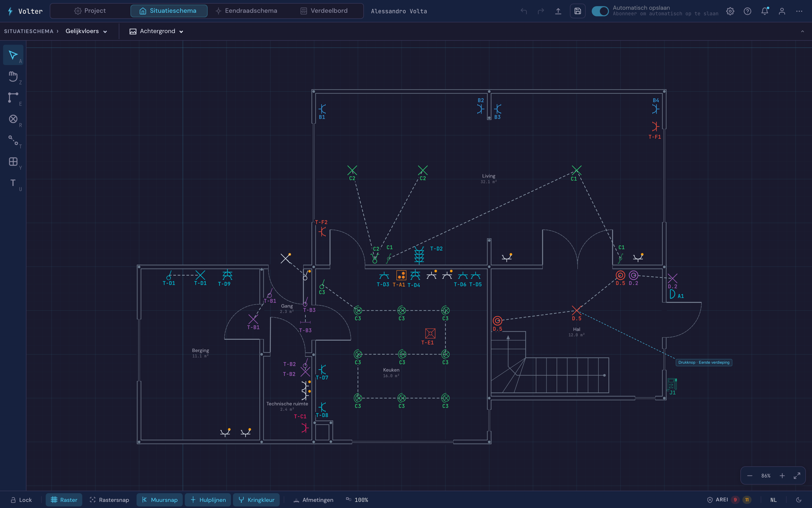This screenshot has width=812, height=508.
Task: Click the undo arrow
Action: coord(524,11)
